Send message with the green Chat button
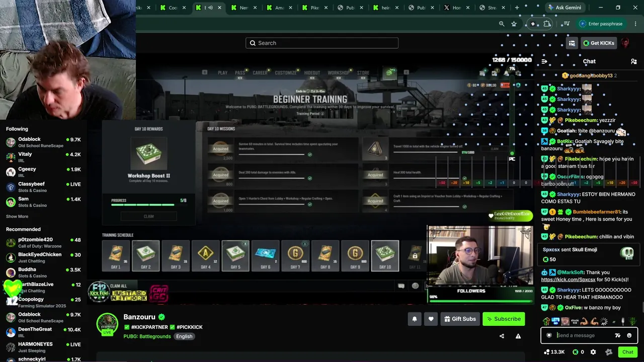 [627, 352]
